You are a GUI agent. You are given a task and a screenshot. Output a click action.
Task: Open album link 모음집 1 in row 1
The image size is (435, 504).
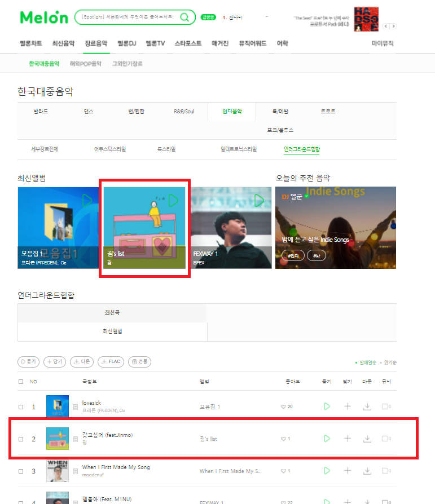[210, 407]
